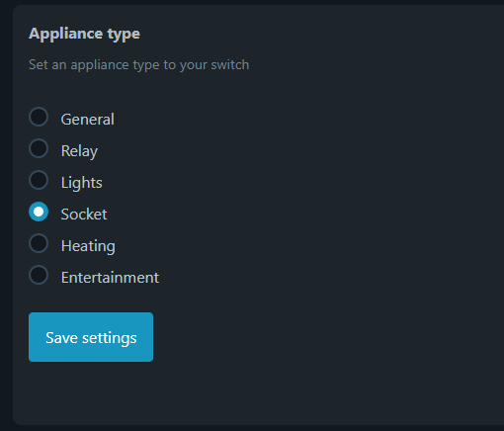Set appliance type to Heating
The height and width of the screenshot is (431, 504).
tap(39, 243)
